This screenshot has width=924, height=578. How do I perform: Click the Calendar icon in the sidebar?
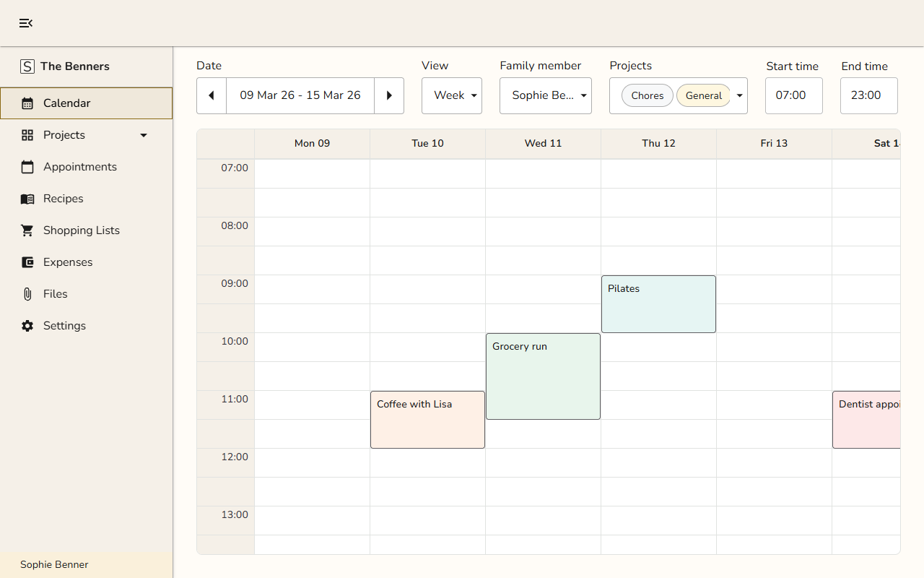pos(27,103)
